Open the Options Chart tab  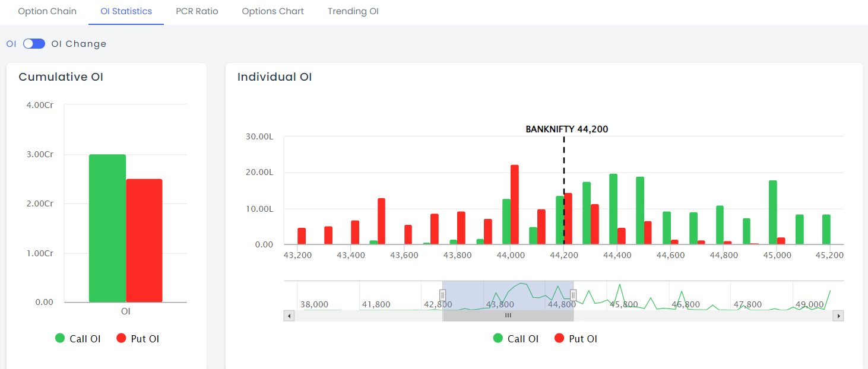(x=273, y=11)
